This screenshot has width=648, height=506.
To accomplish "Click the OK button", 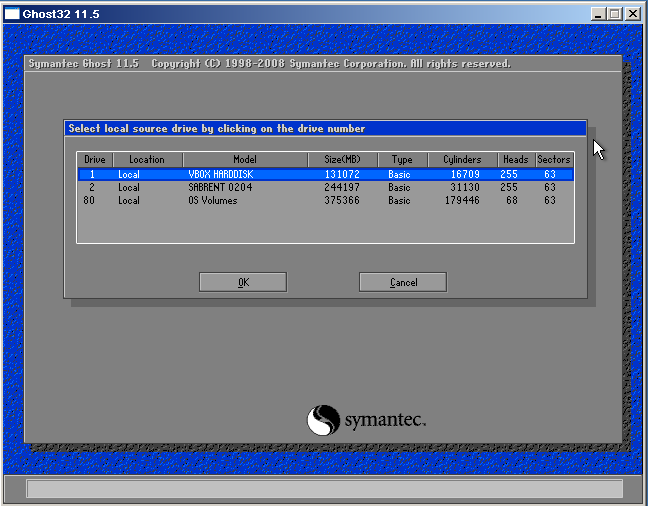I will click(243, 282).
